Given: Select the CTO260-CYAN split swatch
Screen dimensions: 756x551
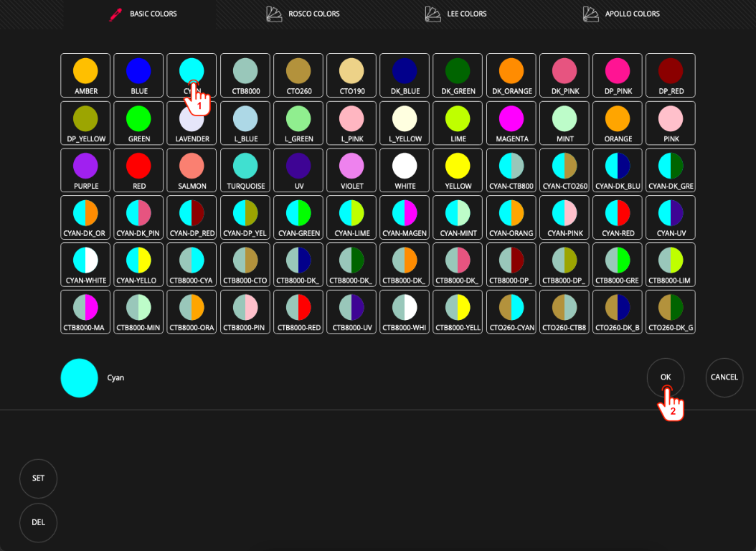Looking at the screenshot, I should (x=511, y=312).
